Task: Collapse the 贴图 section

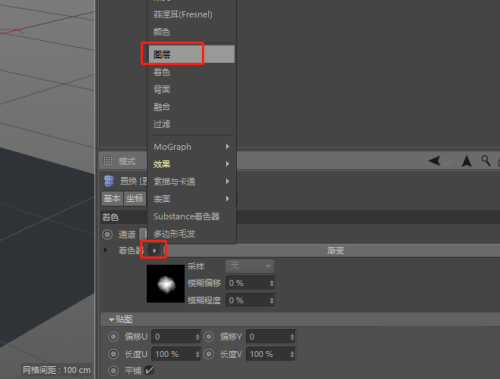Action: [111, 320]
